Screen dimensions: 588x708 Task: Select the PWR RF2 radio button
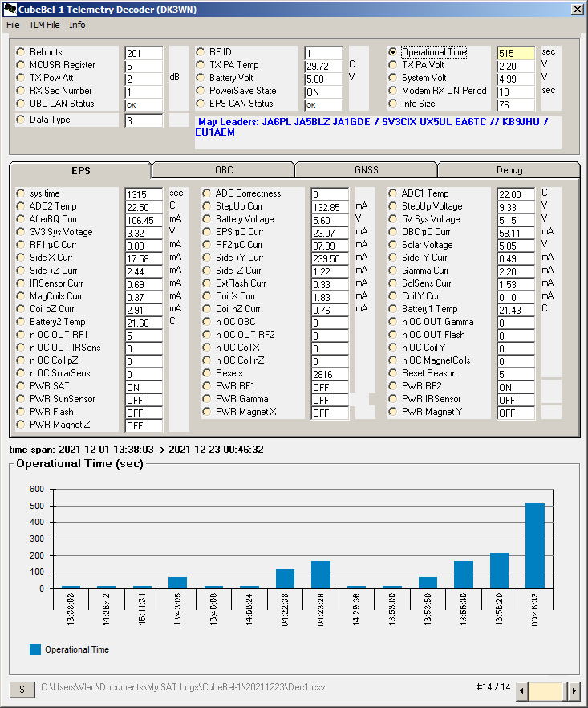tap(392, 386)
